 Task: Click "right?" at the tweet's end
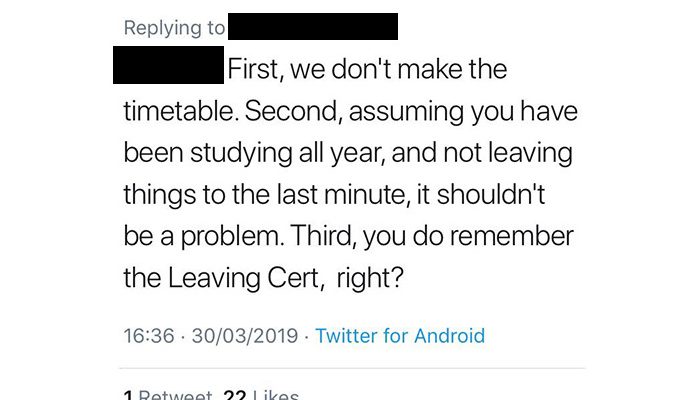coord(370,278)
